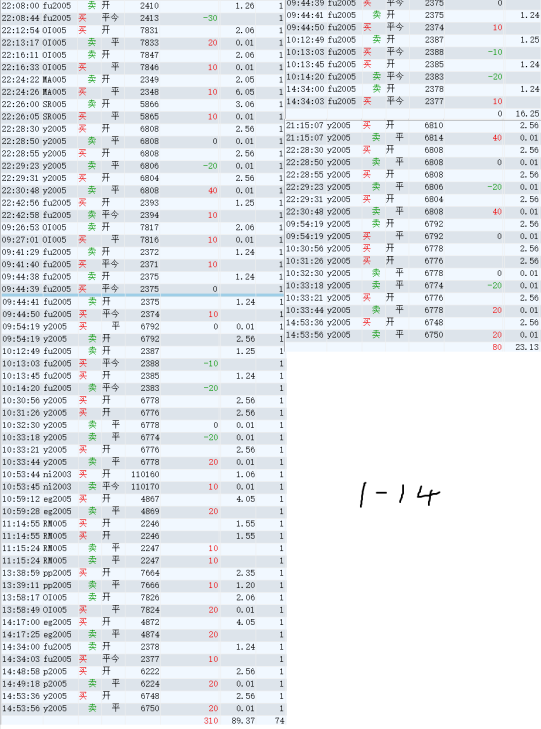
Task: Select the 10:59:12 eg2005 buy row
Action: [143, 499]
